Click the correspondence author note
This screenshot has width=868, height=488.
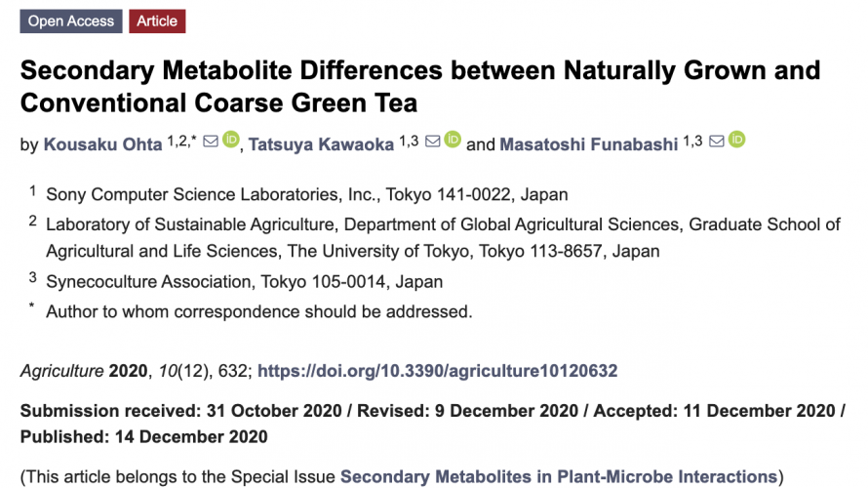tap(259, 311)
